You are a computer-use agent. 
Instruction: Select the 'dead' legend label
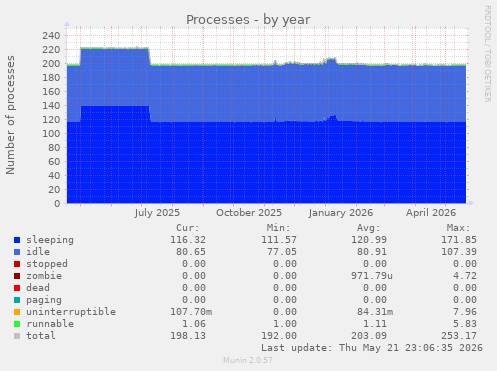pyautogui.click(x=38, y=288)
